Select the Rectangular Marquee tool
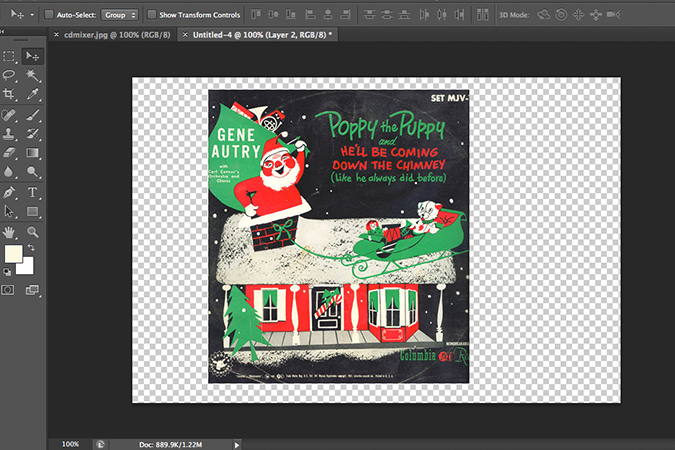 [x=9, y=56]
